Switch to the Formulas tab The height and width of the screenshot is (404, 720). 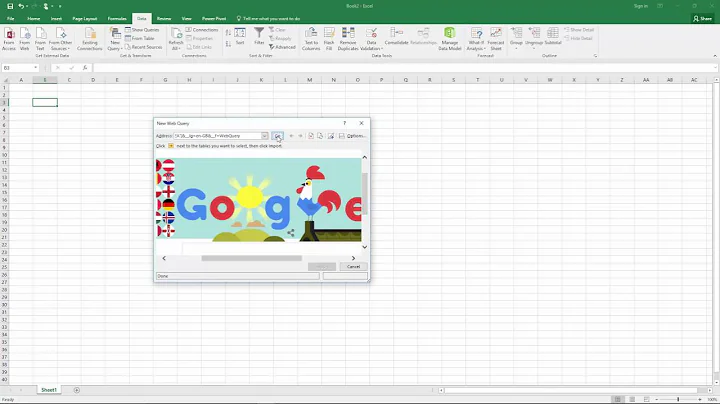[117, 19]
